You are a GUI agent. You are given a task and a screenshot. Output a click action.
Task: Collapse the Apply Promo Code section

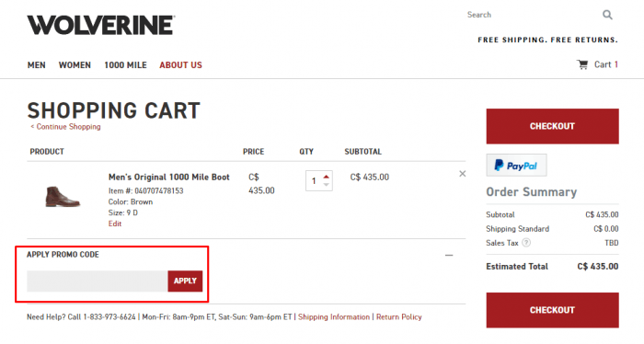coord(449,256)
